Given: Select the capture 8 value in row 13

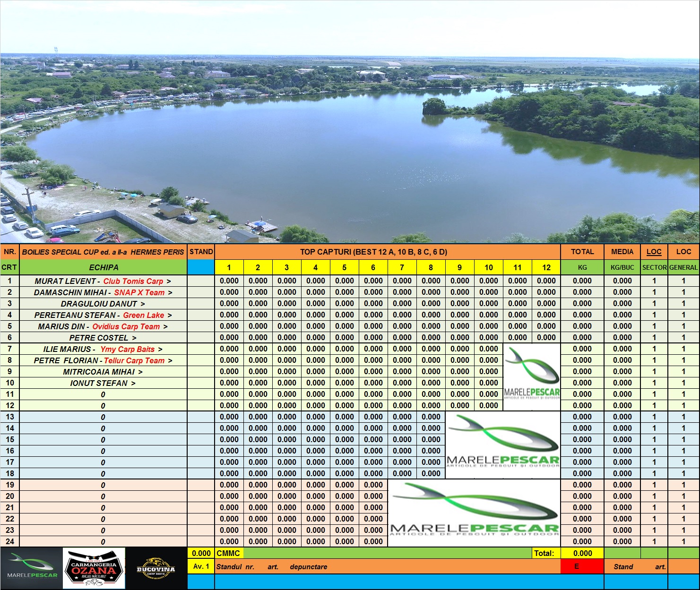Looking at the screenshot, I should (431, 417).
